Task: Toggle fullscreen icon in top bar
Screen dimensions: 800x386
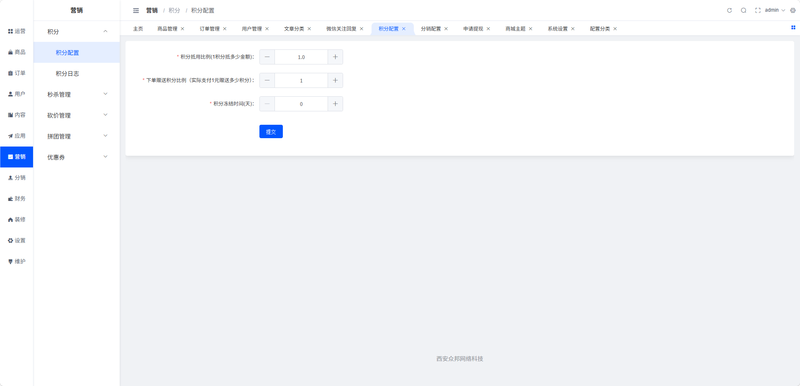Action: 758,10
